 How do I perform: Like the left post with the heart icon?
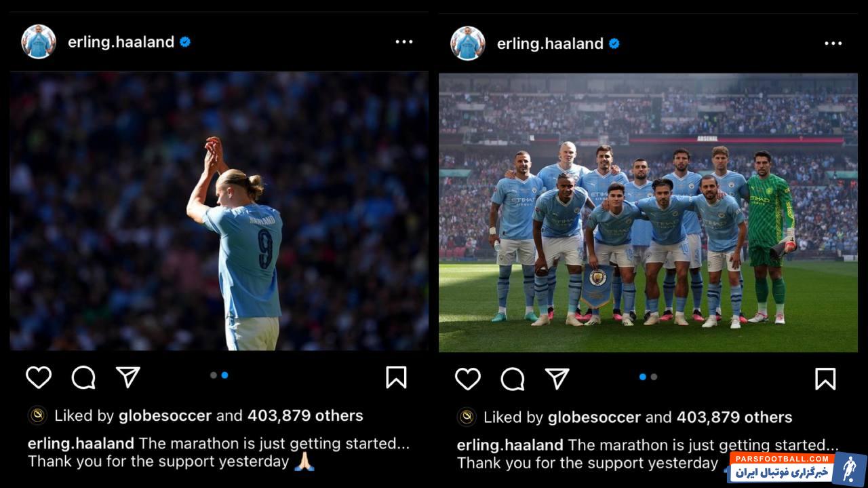pos(39,377)
